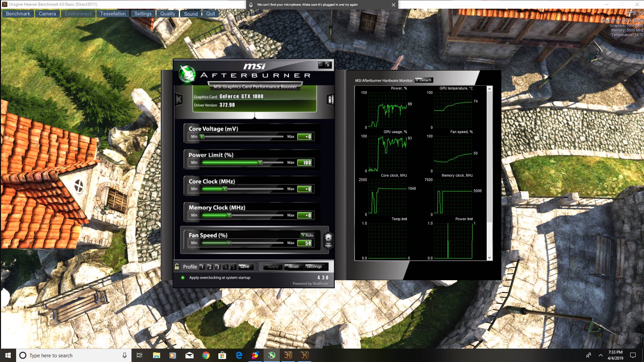644x362 pixels.
Task: Click the profile Save button
Action: point(245,266)
